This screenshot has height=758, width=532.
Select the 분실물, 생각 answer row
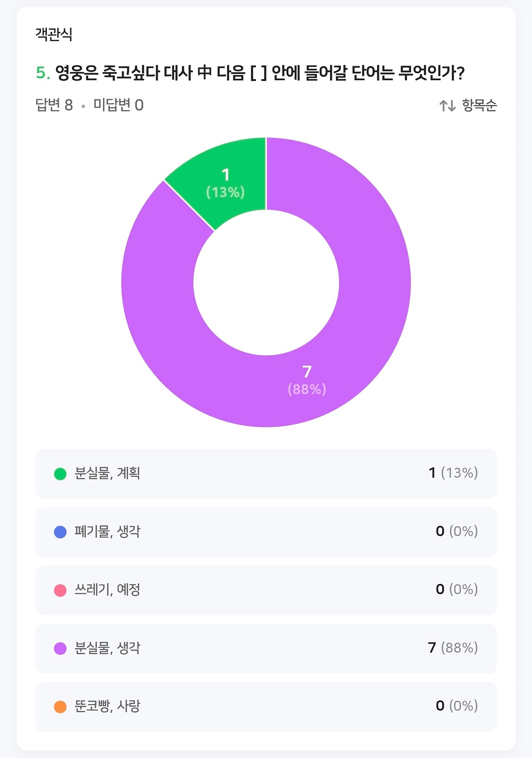[x=266, y=649]
